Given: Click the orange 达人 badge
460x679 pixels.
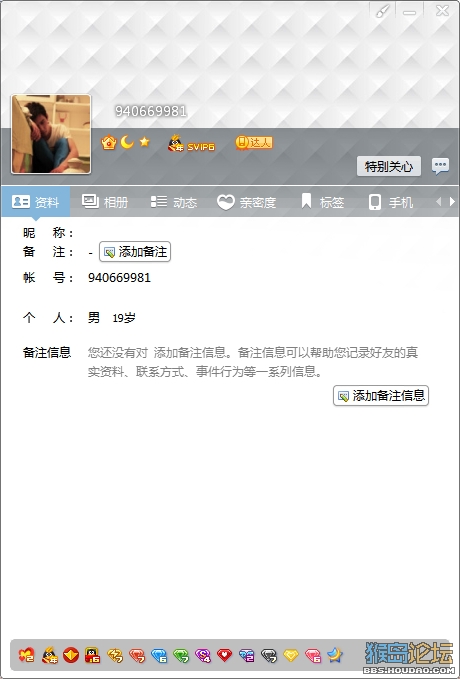Looking at the screenshot, I should click(x=254, y=142).
